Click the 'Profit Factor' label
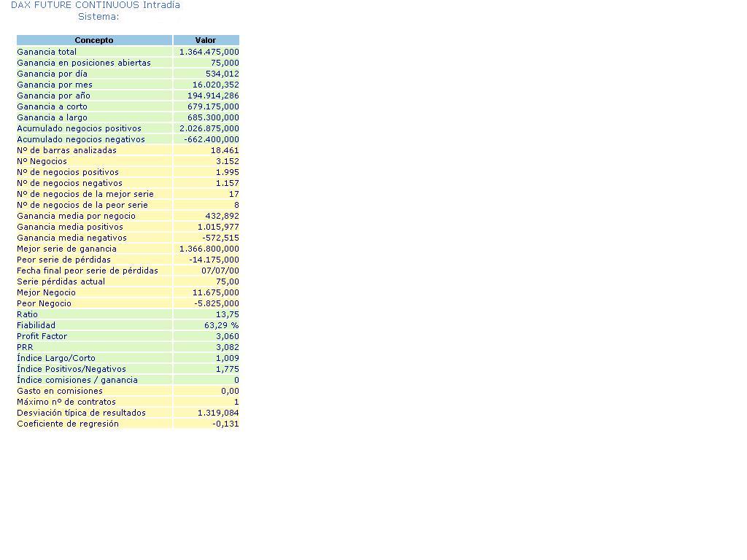747x560 pixels. pos(42,337)
